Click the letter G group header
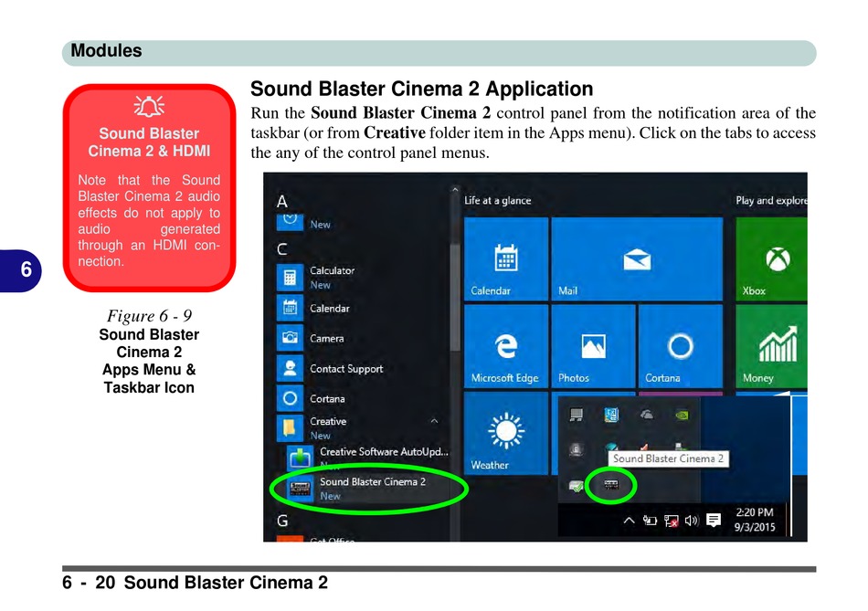Viewport: 868px width, 611px height. click(x=282, y=521)
